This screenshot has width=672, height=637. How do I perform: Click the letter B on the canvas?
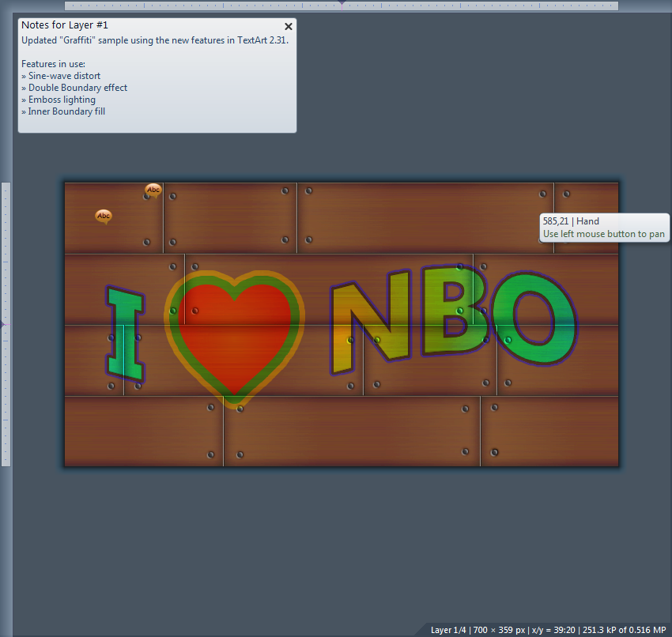[455, 311]
